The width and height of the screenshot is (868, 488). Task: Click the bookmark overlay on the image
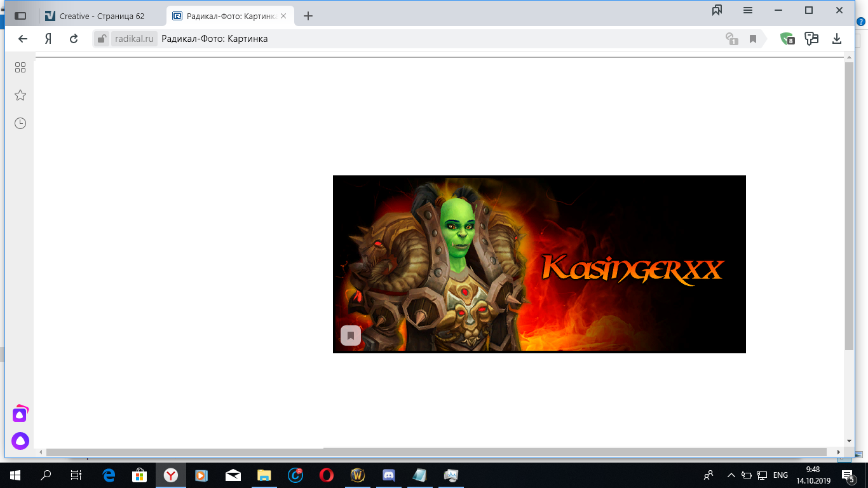[351, 335]
